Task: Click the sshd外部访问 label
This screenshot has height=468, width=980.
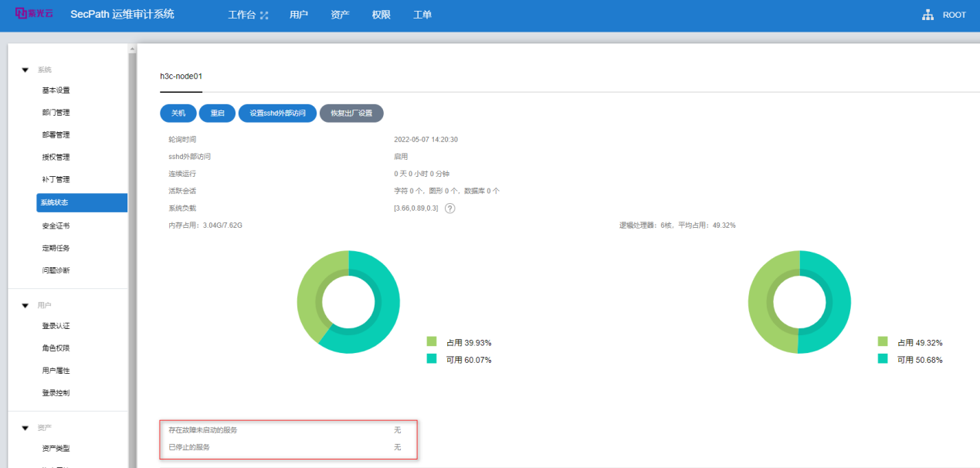Action: click(x=189, y=157)
